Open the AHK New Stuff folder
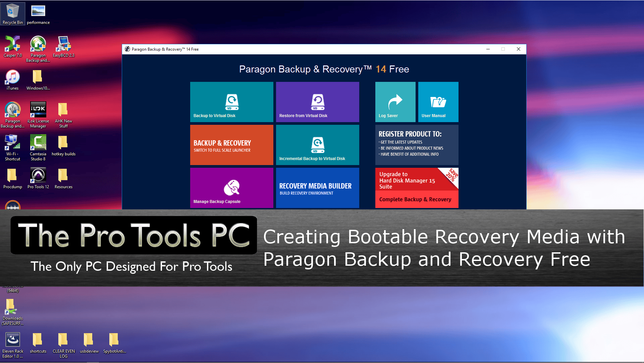644x363 pixels. (64, 115)
